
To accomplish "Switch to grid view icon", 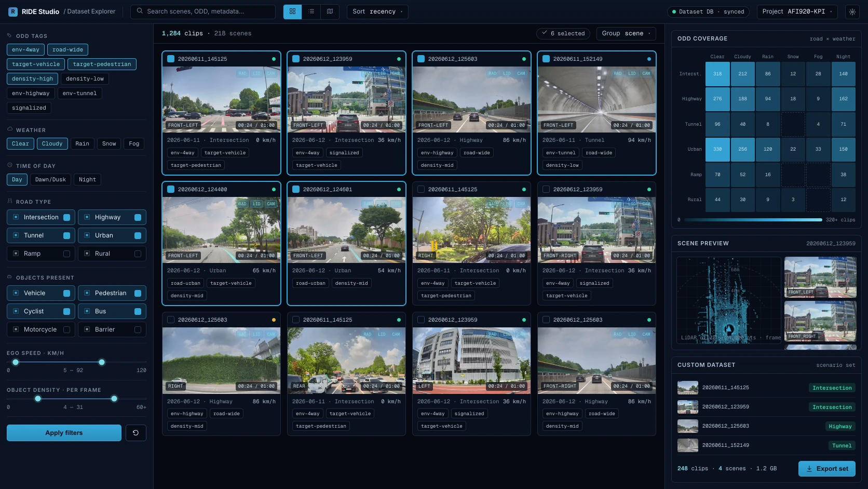I will [292, 11].
